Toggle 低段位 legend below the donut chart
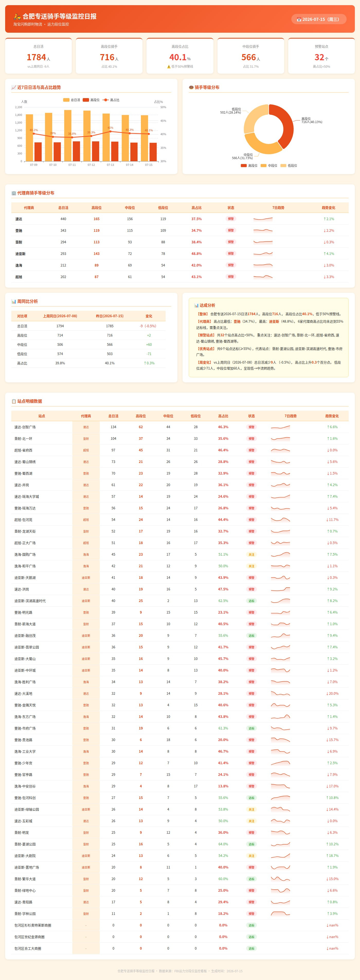360x980 pixels. tap(289, 166)
